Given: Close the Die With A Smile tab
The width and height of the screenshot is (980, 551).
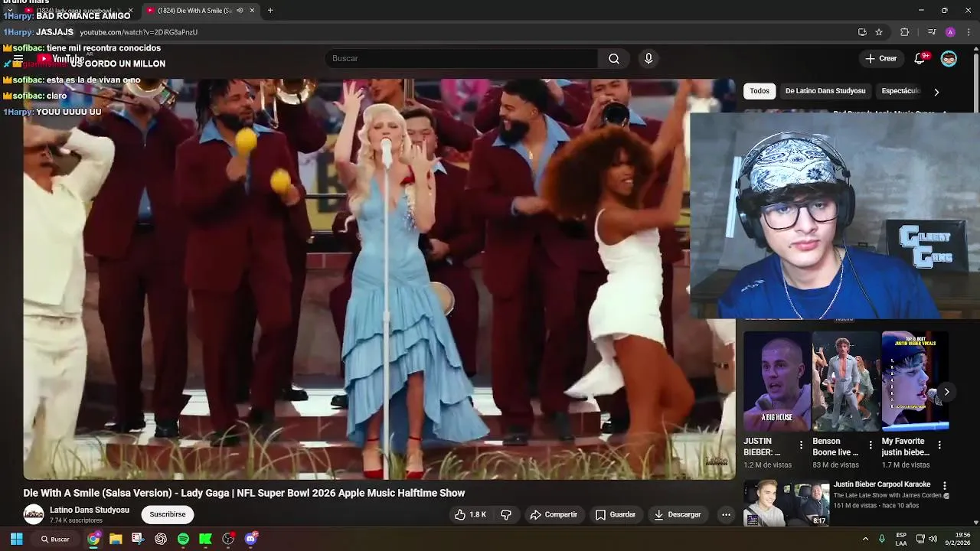Looking at the screenshot, I should [252, 11].
